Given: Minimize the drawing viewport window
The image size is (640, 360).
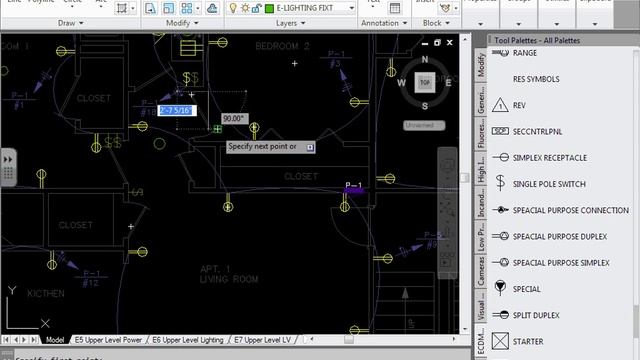Looking at the screenshot, I should click(x=425, y=43).
